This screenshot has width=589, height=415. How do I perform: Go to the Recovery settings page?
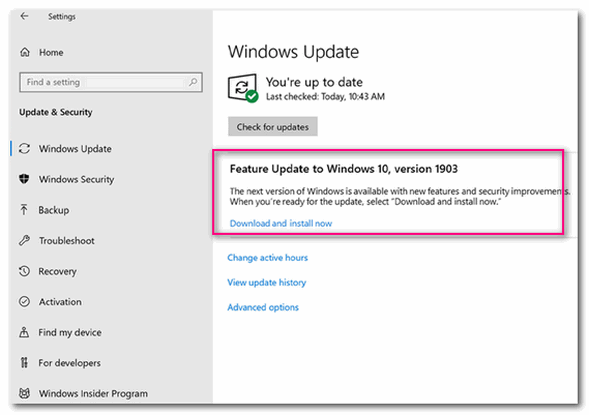tap(57, 271)
